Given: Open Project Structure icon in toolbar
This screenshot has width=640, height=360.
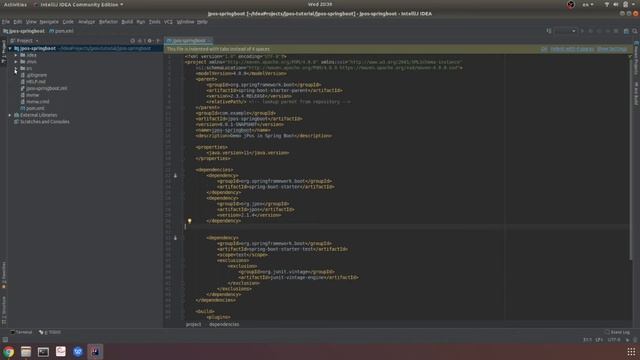Looking at the screenshot, I should [x=626, y=31].
